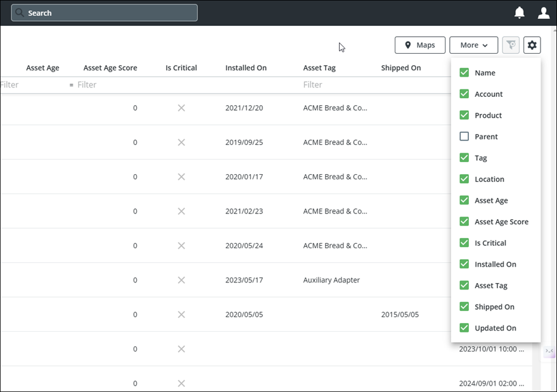Viewport: 557px width, 392px height.
Task: Toggle the Updated On column checkbox
Action: tap(464, 328)
